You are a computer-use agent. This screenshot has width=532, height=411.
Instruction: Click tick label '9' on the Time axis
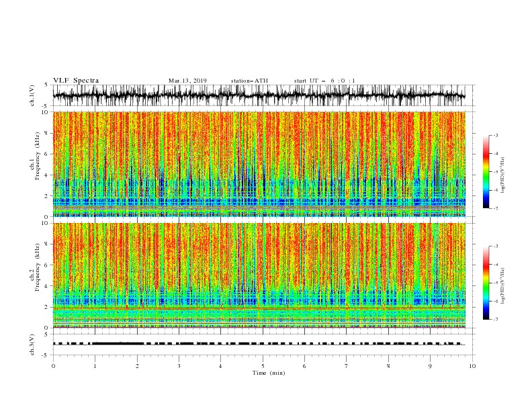point(430,366)
